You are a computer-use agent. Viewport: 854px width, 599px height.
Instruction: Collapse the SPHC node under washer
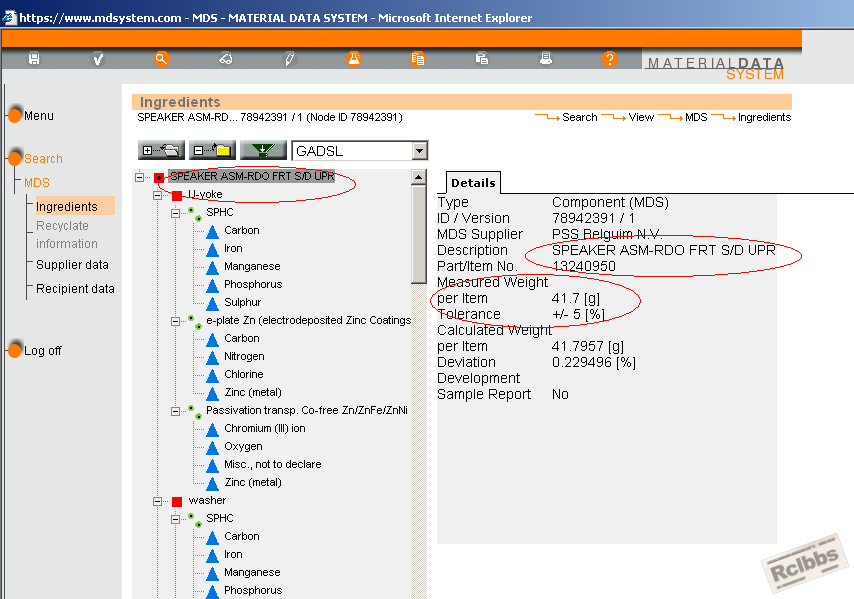click(x=175, y=519)
